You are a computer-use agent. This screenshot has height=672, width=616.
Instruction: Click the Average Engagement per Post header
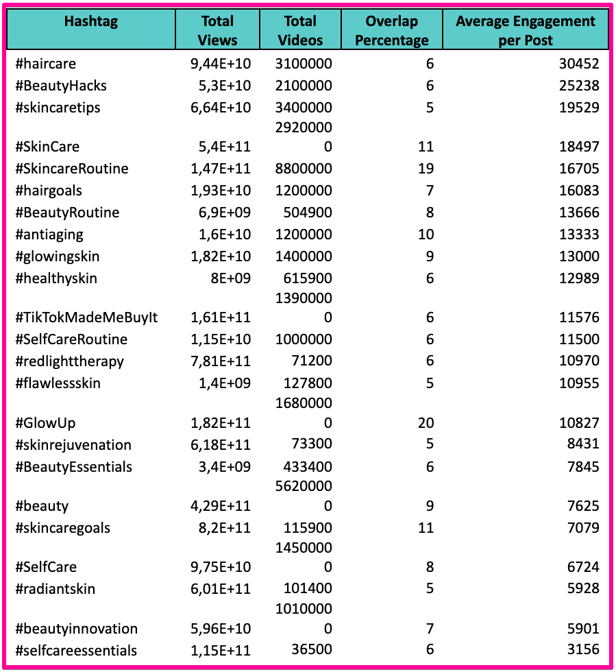525,31
